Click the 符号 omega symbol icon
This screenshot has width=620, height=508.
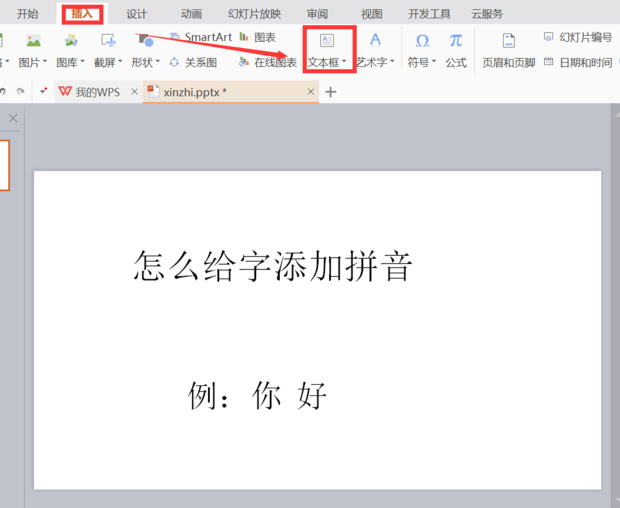422,40
